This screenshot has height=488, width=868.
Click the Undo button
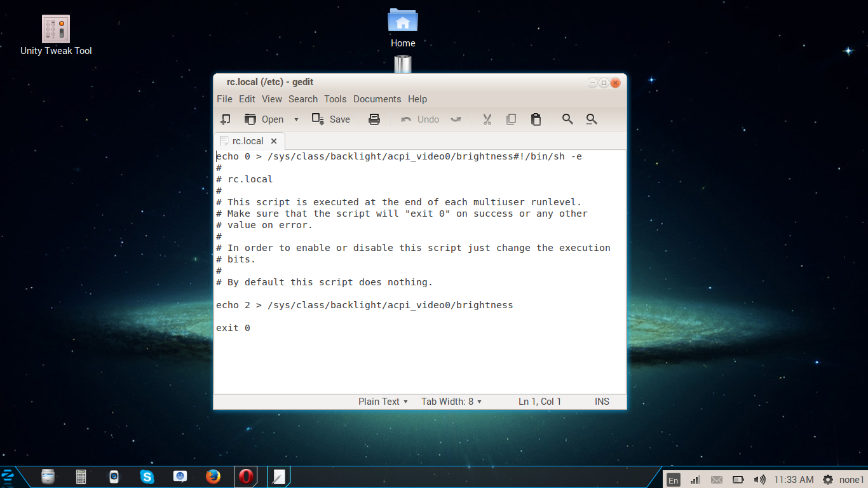coord(420,119)
